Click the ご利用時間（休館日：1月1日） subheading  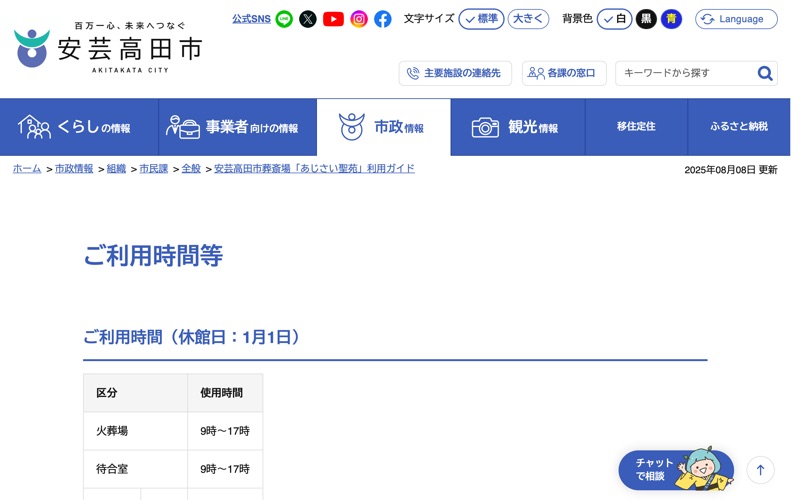(193, 337)
